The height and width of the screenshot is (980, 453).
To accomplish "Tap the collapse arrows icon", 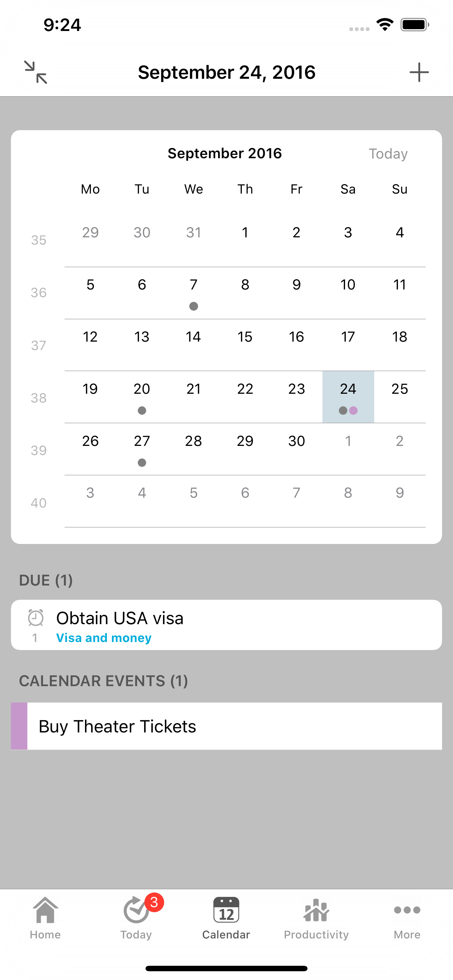I will [36, 72].
